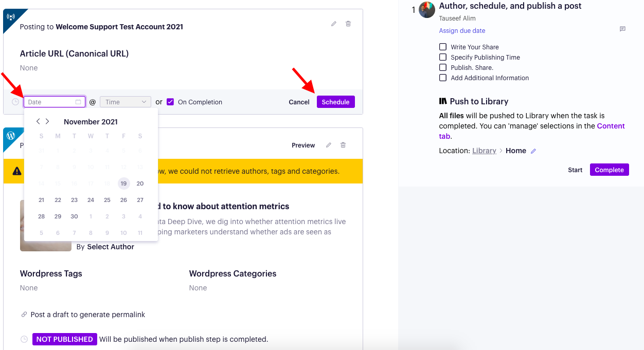This screenshot has height=350, width=644.
Task: Select November 19 on the calendar
Action: point(123,183)
